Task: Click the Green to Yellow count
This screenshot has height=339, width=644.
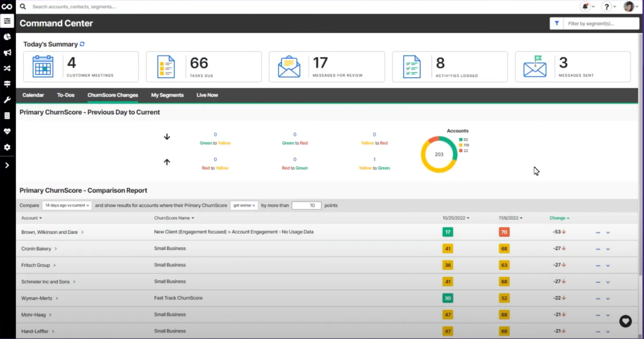Action: click(x=215, y=134)
